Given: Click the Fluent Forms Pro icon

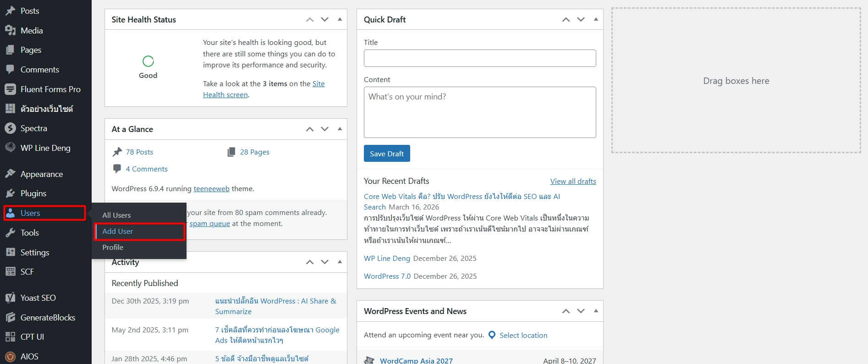Looking at the screenshot, I should [10, 89].
